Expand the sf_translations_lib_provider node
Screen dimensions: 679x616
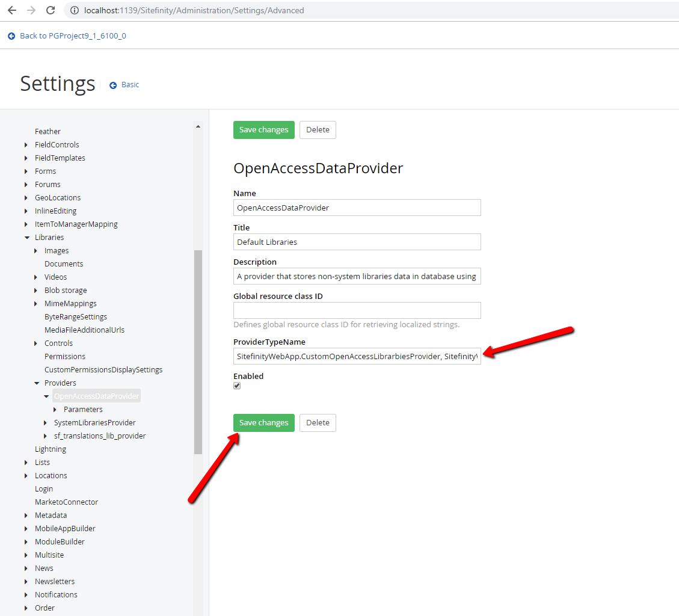pyautogui.click(x=45, y=436)
